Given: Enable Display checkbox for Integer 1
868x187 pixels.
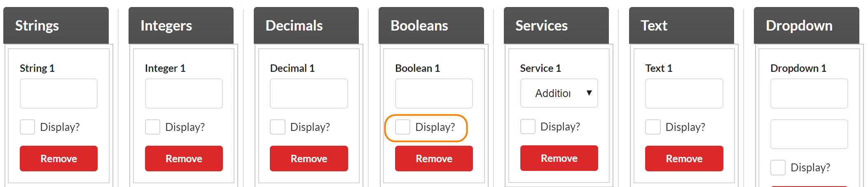Looking at the screenshot, I should (152, 127).
